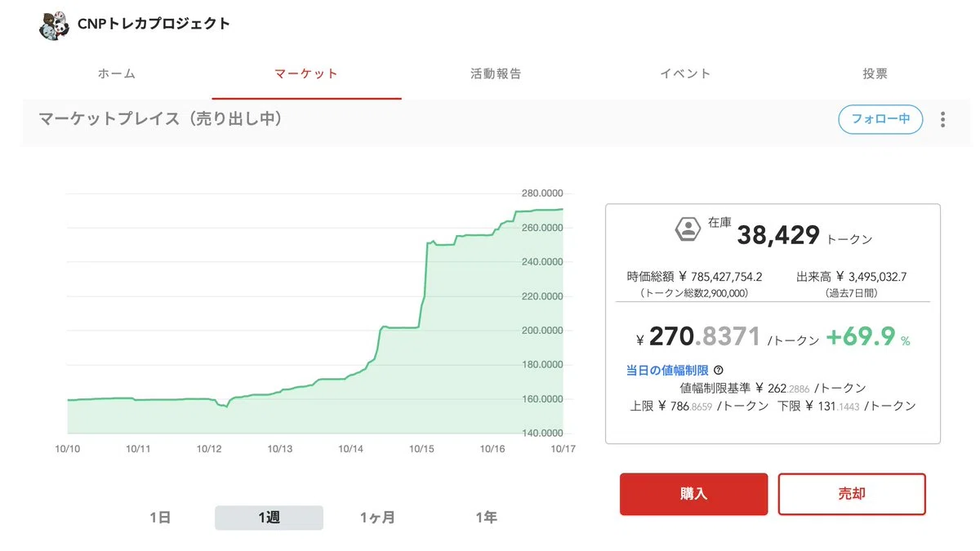Click the CNP project avatar logo
This screenshot has height=551, width=980.
pos(54,24)
